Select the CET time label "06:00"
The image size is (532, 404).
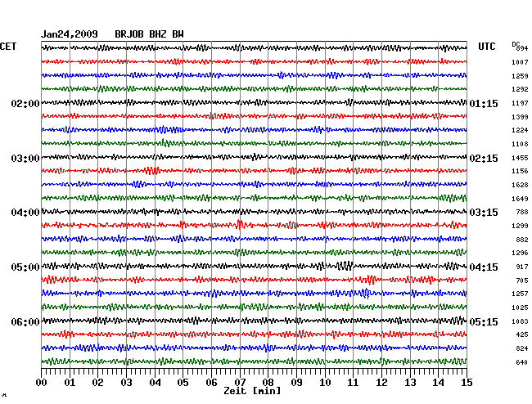(x=25, y=321)
